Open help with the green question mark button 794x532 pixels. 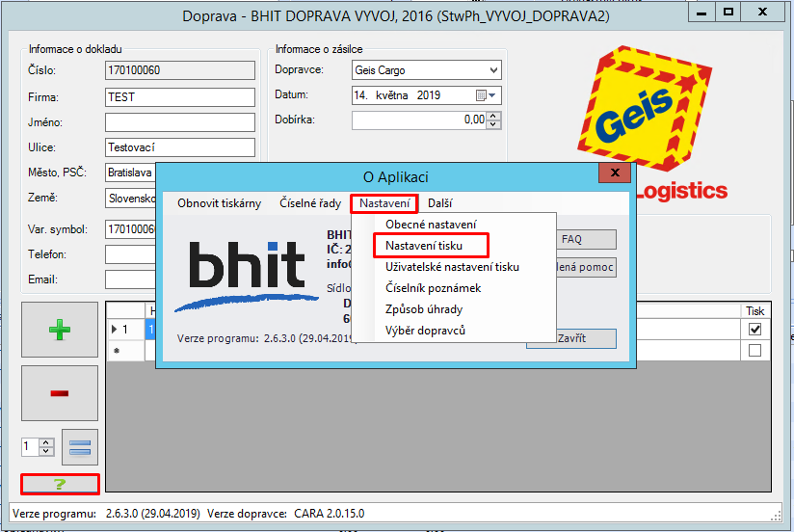60,485
